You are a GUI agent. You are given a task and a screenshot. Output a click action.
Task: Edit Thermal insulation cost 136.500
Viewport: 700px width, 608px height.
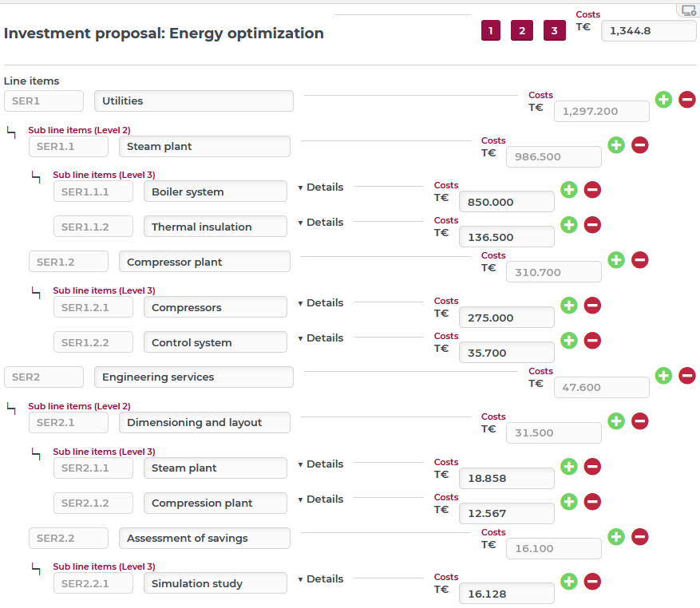pos(507,237)
